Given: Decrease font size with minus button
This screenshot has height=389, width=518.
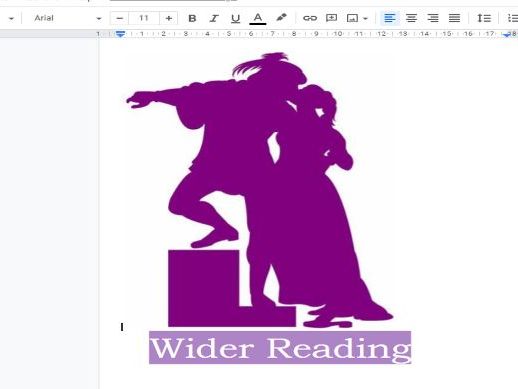Looking at the screenshot, I should point(120,18).
